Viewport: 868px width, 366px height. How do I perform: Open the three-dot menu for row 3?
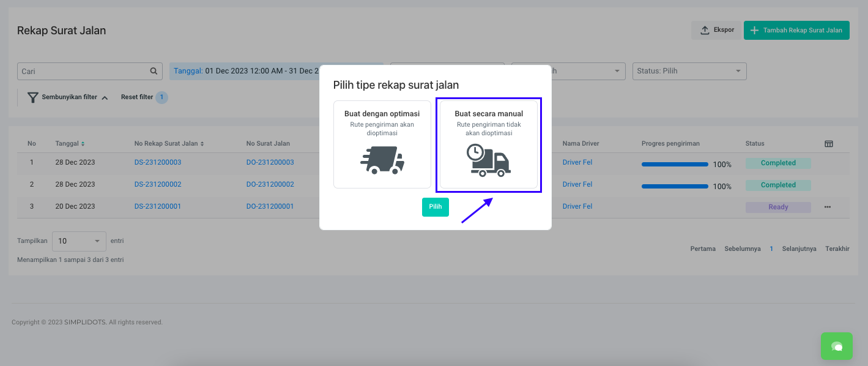828,207
